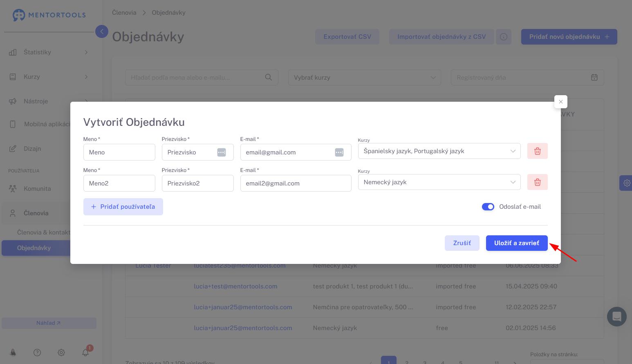The width and height of the screenshot is (632, 364).
Task: Open the Komunita menu item
Action: [37, 189]
